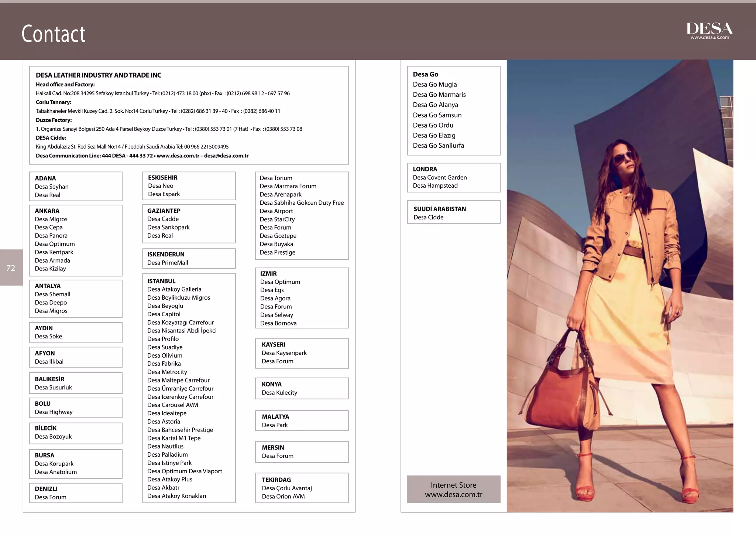Click the Corlu Tannary label

[54, 102]
